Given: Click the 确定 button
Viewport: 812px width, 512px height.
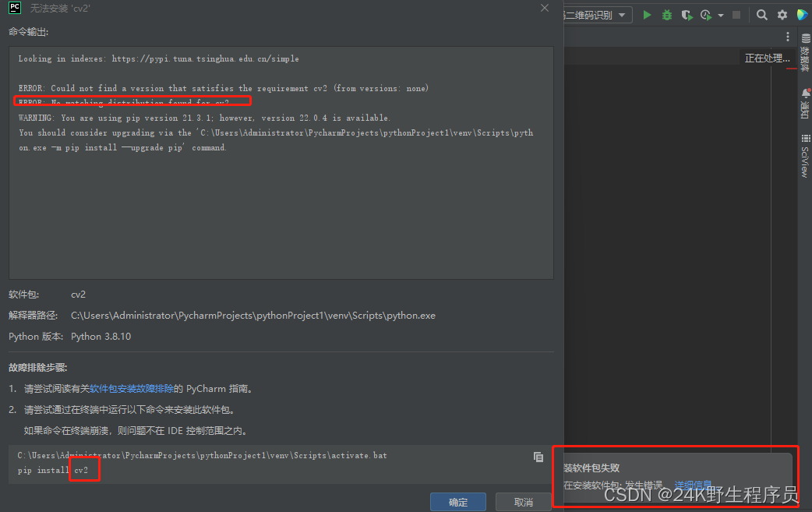Looking at the screenshot, I should click(x=458, y=502).
